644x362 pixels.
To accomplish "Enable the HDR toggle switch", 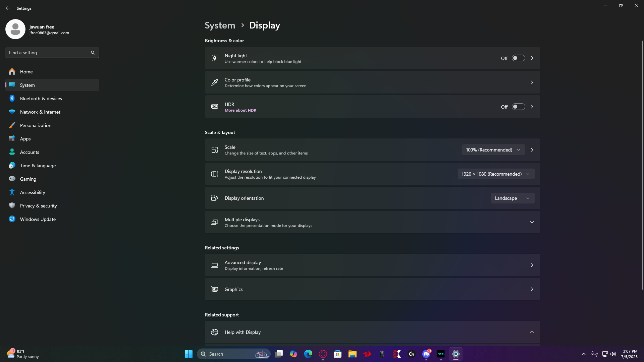I will pos(518,107).
